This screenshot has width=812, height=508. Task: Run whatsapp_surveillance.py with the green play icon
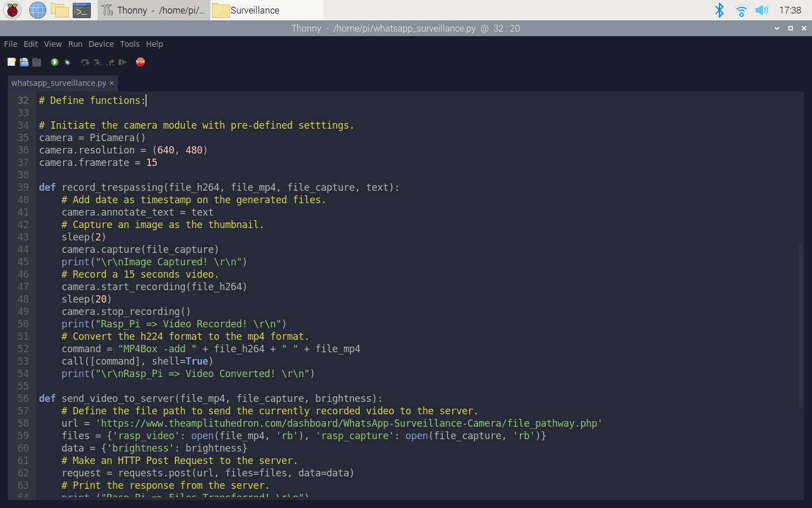pyautogui.click(x=54, y=62)
